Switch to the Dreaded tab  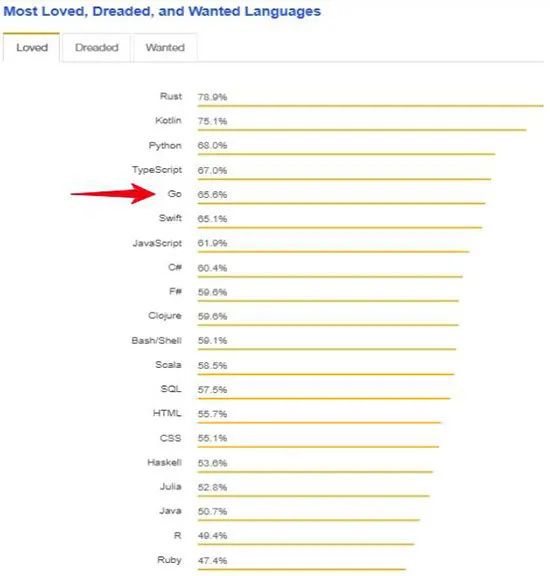click(97, 47)
